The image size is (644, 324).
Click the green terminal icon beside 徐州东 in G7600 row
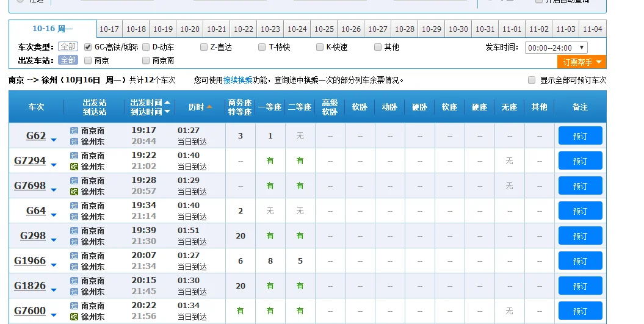(74, 317)
